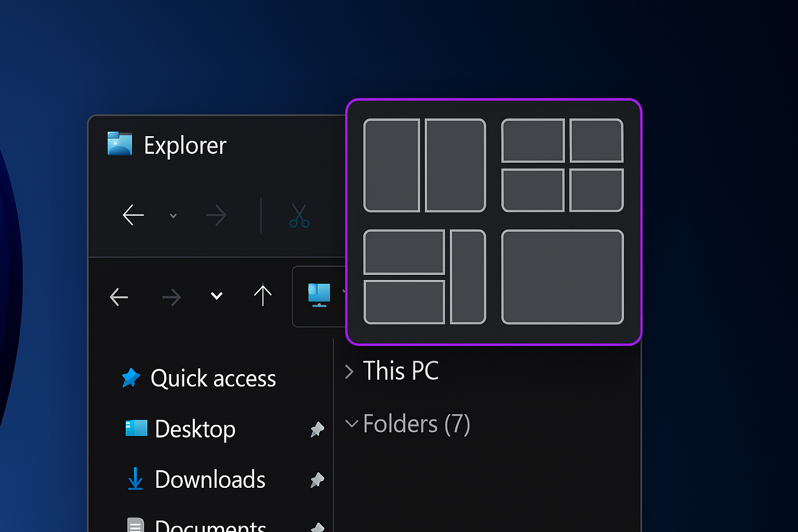
Task: Go forward using the arrow in the address bar row
Action: coord(171,297)
